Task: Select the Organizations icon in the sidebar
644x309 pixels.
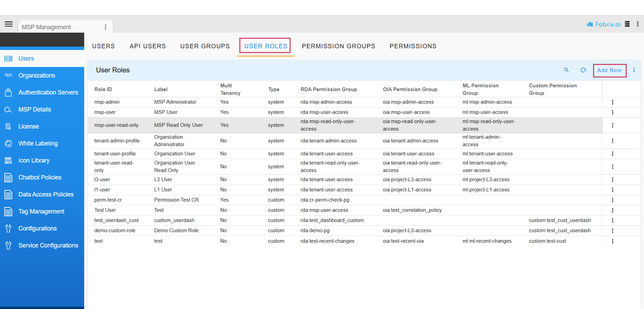Action: tap(8, 75)
